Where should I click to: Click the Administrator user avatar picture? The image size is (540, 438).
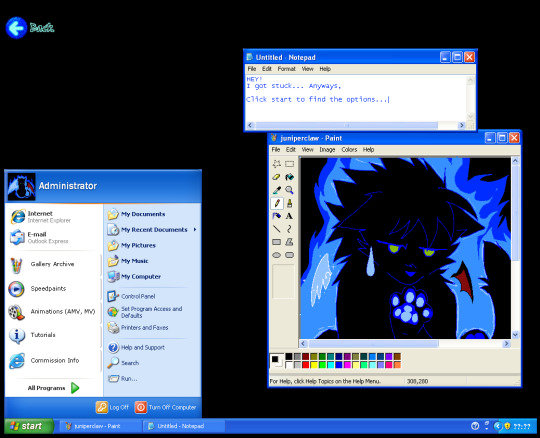click(21, 186)
